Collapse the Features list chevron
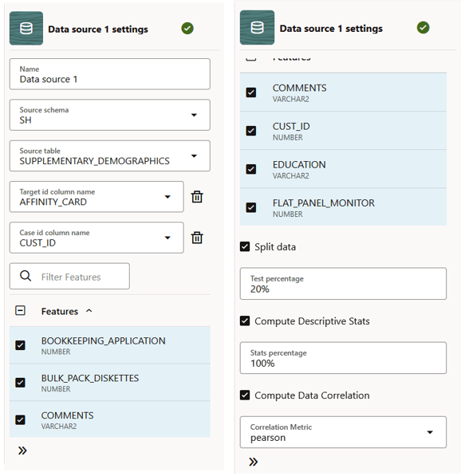 tap(89, 311)
